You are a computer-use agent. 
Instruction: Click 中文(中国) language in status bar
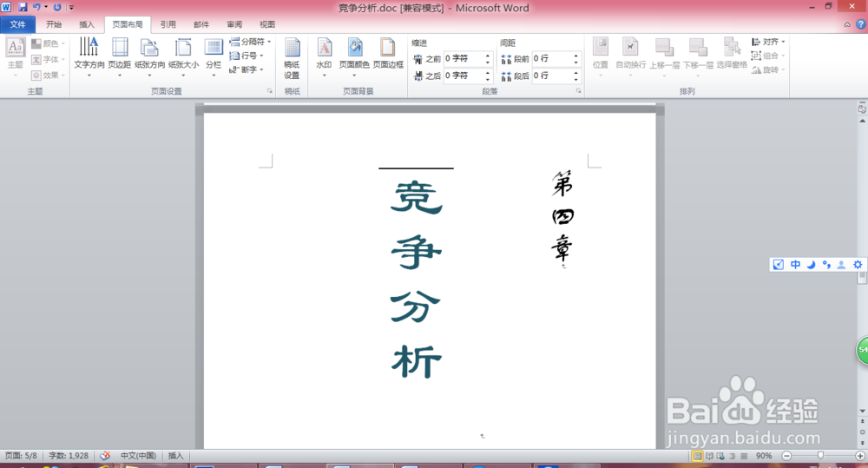[138, 456]
